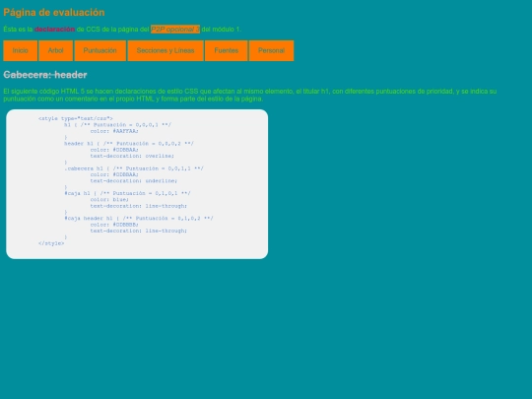Click the bold word 'declaración'
The image size is (532, 399).
click(x=54, y=30)
